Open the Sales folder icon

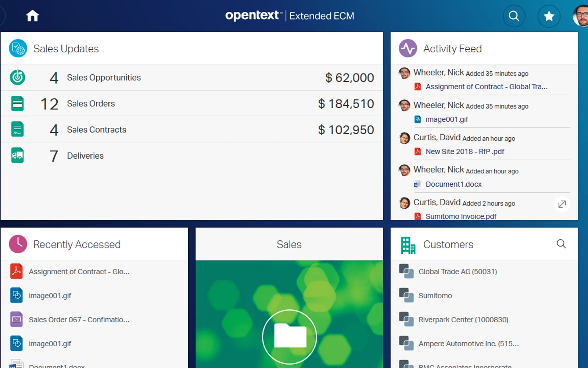[290, 336]
